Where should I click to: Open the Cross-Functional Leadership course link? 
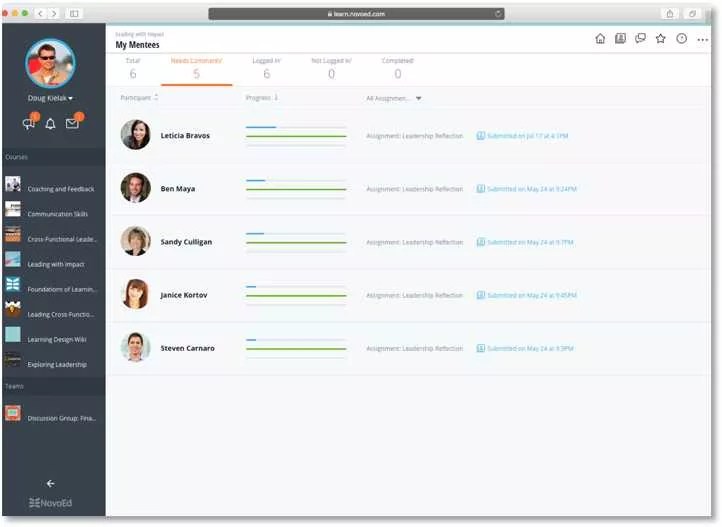coord(62,239)
